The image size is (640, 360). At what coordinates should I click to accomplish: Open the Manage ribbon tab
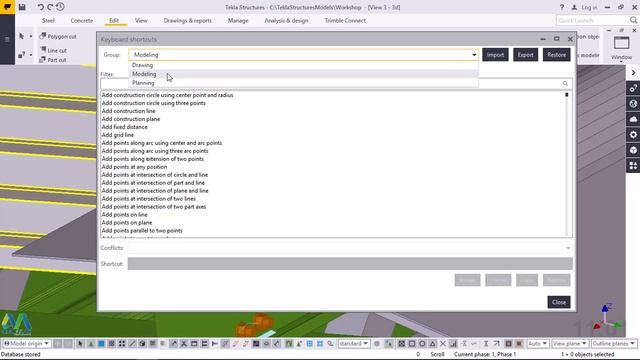[x=238, y=20]
